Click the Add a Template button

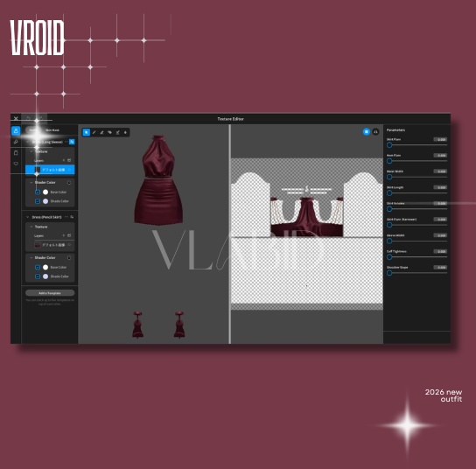50,293
